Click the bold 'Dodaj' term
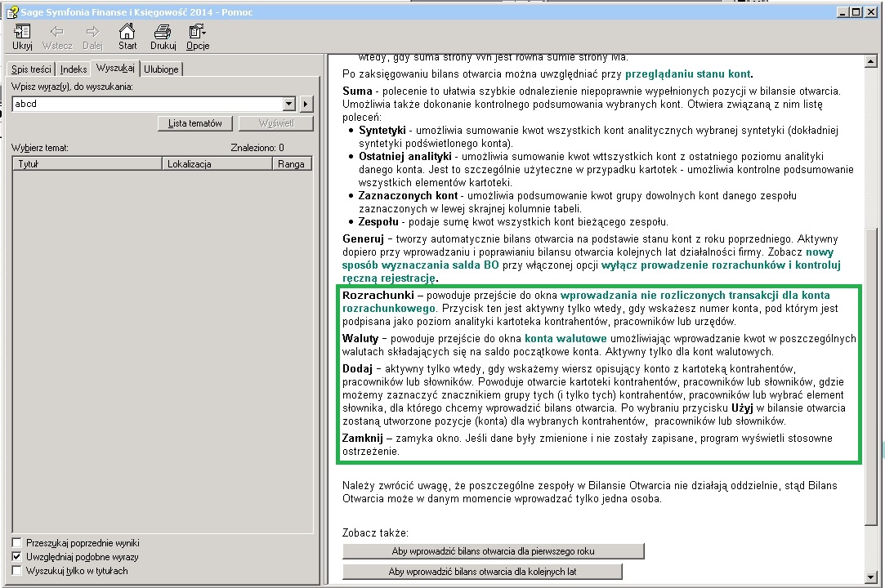 [x=357, y=369]
